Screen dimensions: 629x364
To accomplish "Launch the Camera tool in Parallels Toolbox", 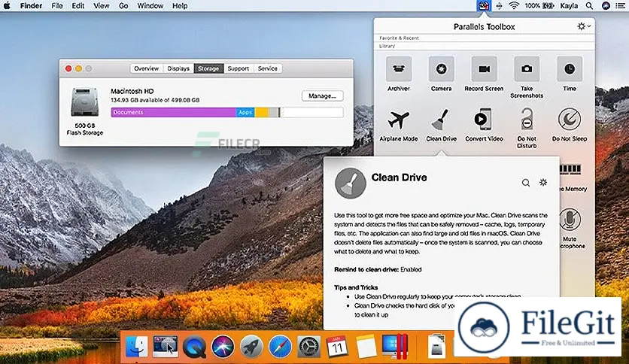I will [441, 69].
